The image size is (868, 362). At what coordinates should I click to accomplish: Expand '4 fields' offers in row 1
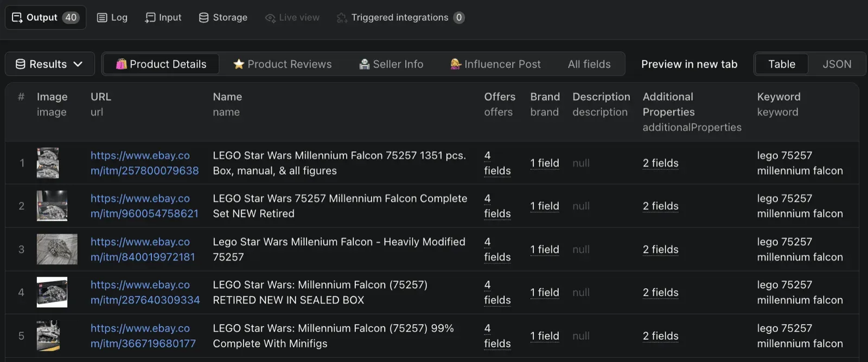(497, 163)
